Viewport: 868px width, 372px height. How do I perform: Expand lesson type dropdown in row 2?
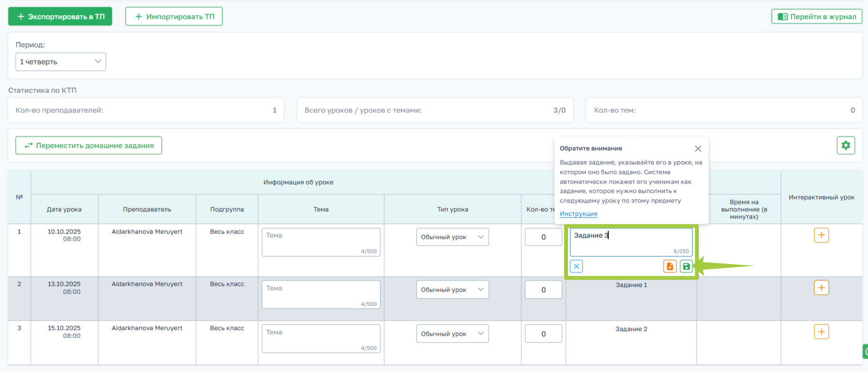click(452, 290)
